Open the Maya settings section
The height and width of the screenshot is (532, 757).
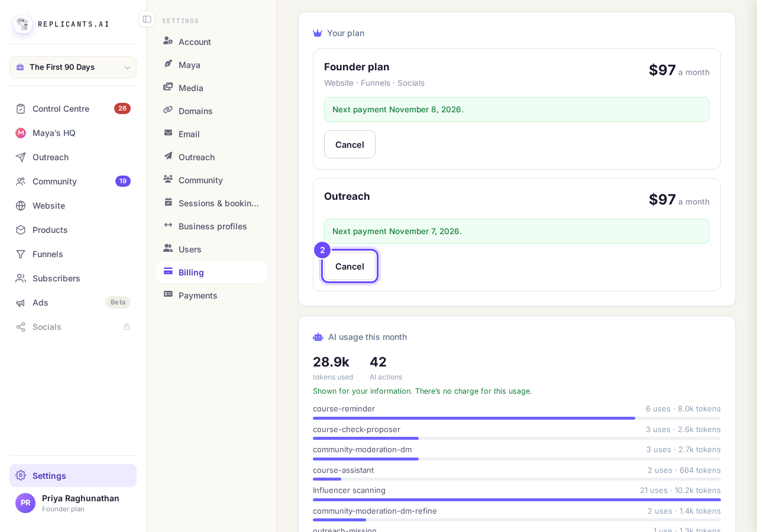pos(211,64)
